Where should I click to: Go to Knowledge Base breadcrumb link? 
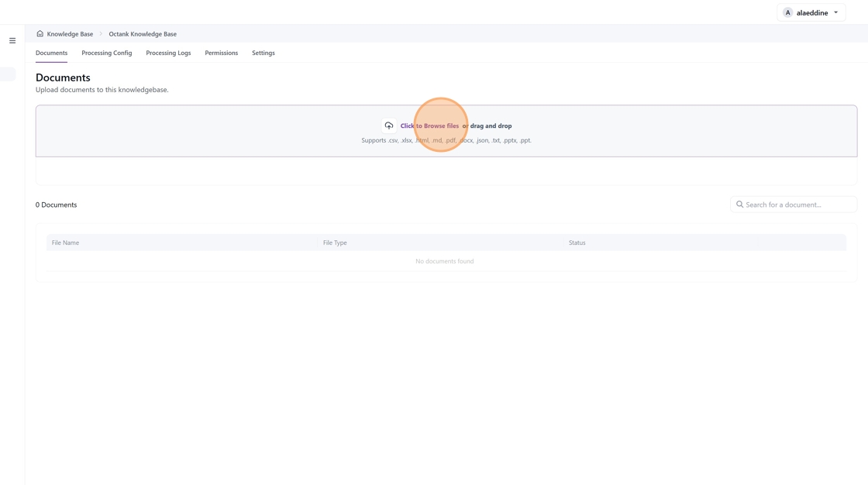[x=70, y=34]
